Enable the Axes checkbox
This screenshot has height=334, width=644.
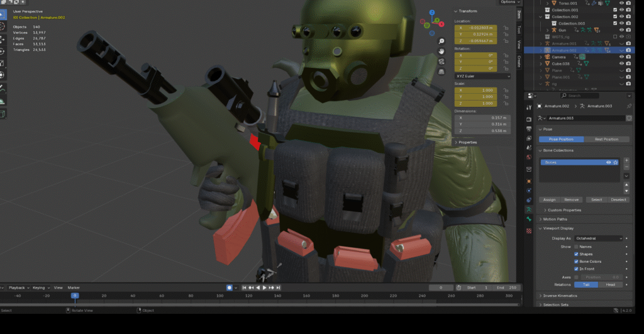click(x=576, y=277)
